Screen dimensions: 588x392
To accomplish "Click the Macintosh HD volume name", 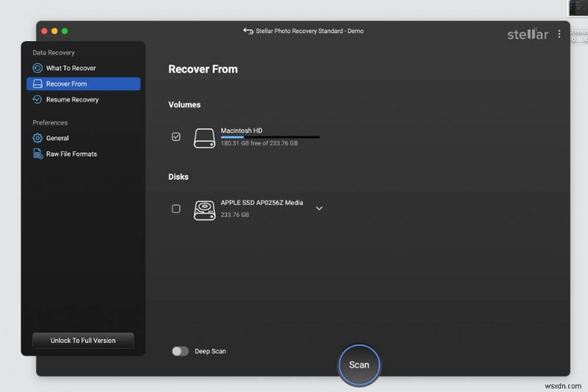I will (x=242, y=131).
